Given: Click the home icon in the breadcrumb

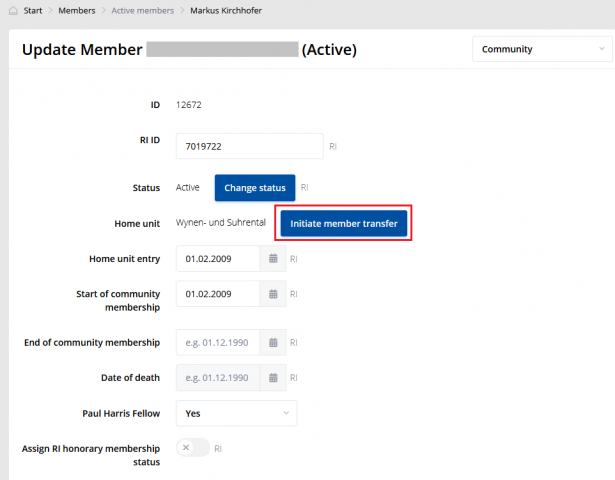Looking at the screenshot, I should (x=14, y=10).
